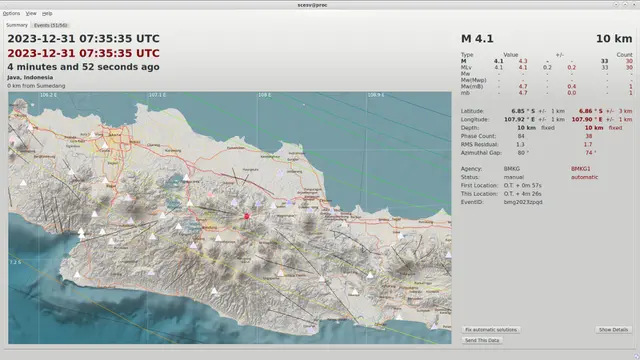640x360 pixels.
Task: Click the Mw(mB) row label
Action: (472, 87)
